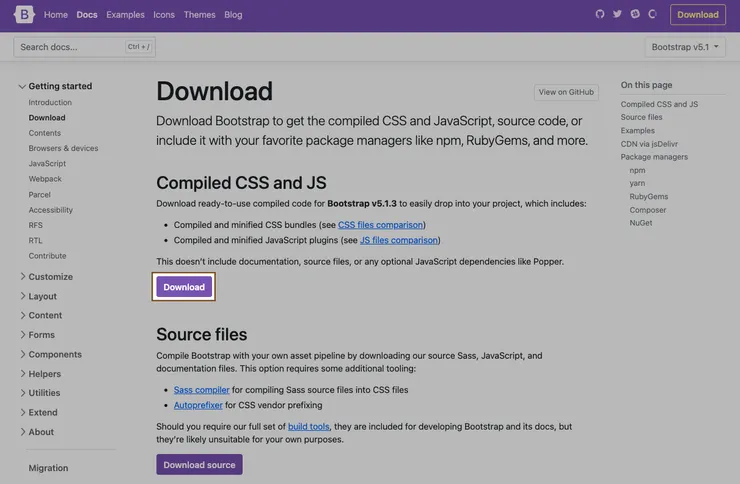Select Download in the left sidebar
The image size is (740, 484).
coord(47,117)
